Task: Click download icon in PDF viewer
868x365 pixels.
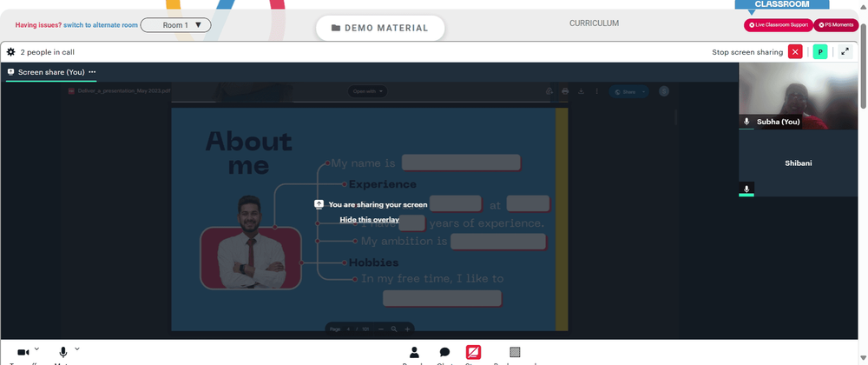Action: click(x=582, y=91)
